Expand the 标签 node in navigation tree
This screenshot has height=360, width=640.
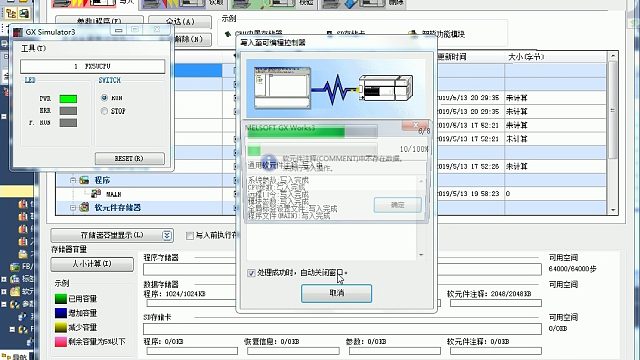(x=4, y=279)
